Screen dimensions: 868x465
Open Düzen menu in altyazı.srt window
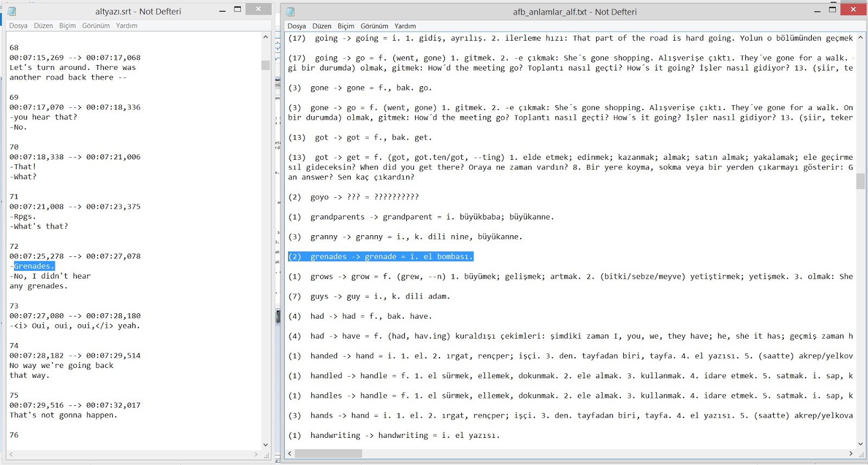click(x=43, y=25)
